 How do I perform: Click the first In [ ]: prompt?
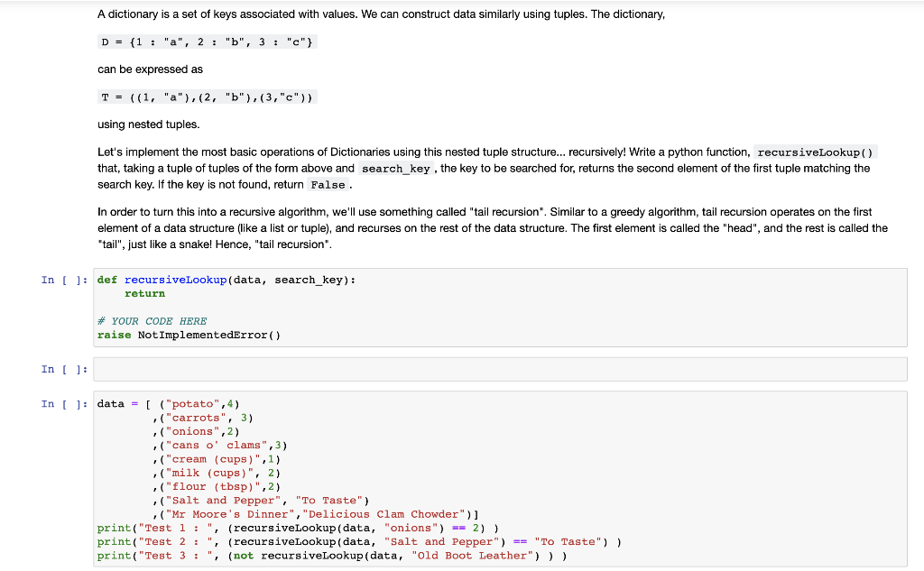pos(63,280)
